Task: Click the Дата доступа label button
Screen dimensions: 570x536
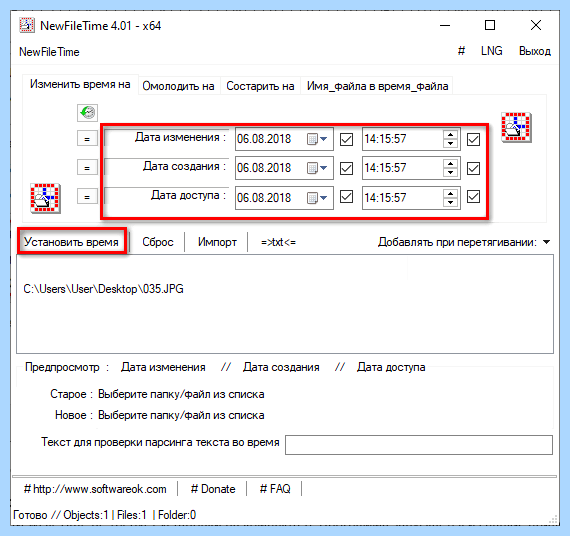Action: pyautogui.click(x=166, y=196)
